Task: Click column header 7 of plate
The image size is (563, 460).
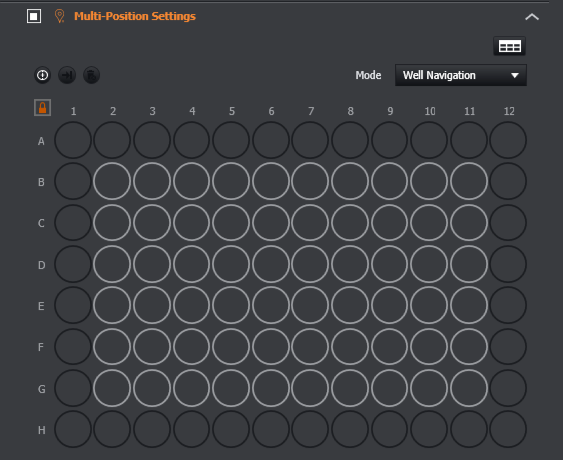Action: (311, 111)
